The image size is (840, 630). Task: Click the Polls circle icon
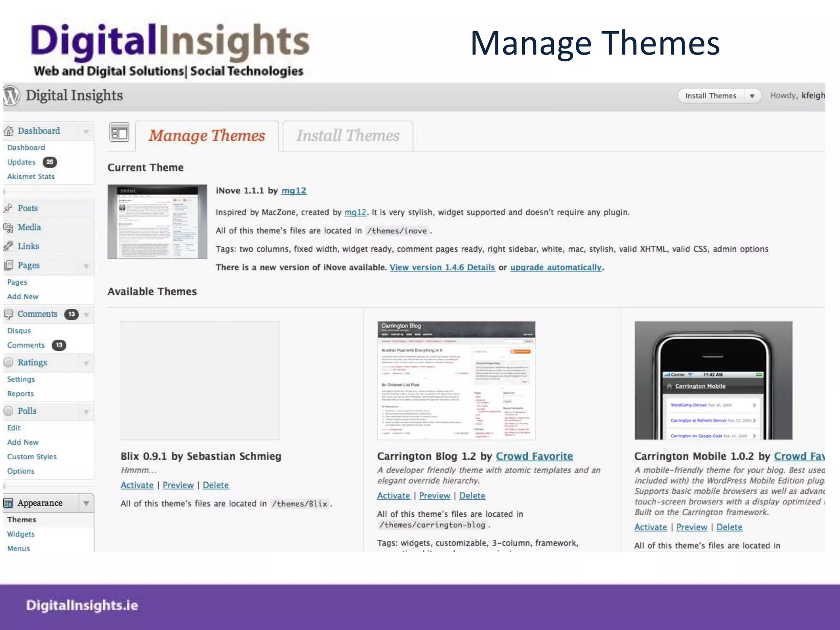(8, 411)
